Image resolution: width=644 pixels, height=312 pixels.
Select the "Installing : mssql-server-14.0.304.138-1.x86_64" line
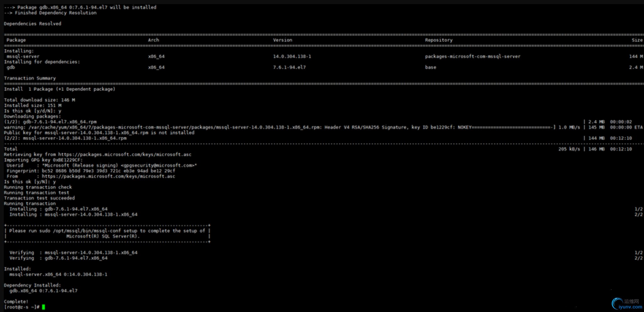tap(73, 214)
